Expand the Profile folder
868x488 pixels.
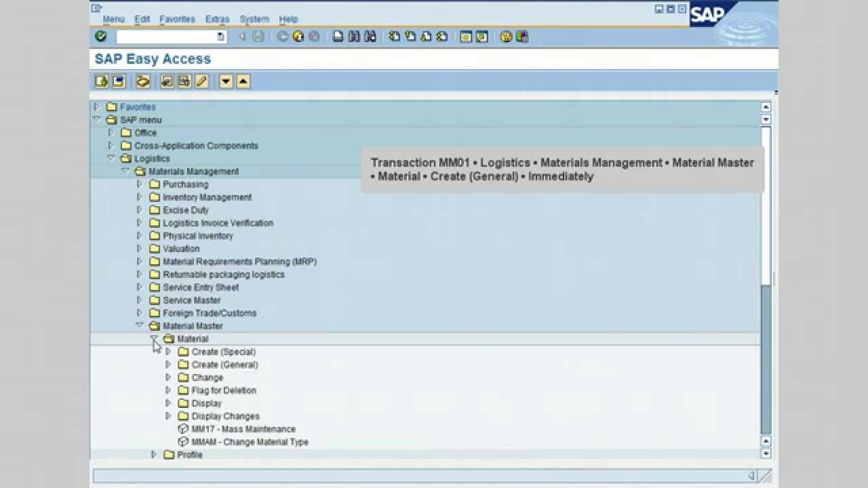pyautogui.click(x=154, y=455)
